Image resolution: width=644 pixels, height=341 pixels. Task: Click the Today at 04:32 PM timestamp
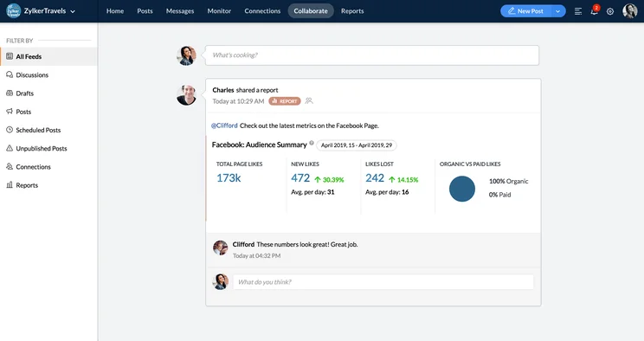(257, 256)
